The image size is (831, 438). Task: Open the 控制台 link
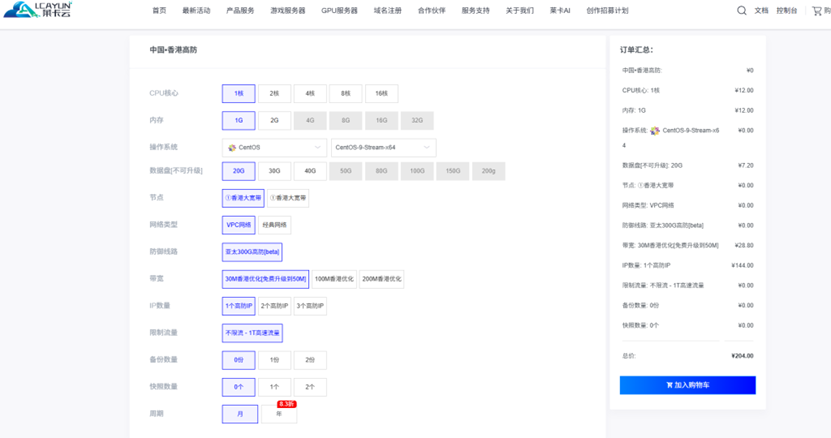(787, 11)
